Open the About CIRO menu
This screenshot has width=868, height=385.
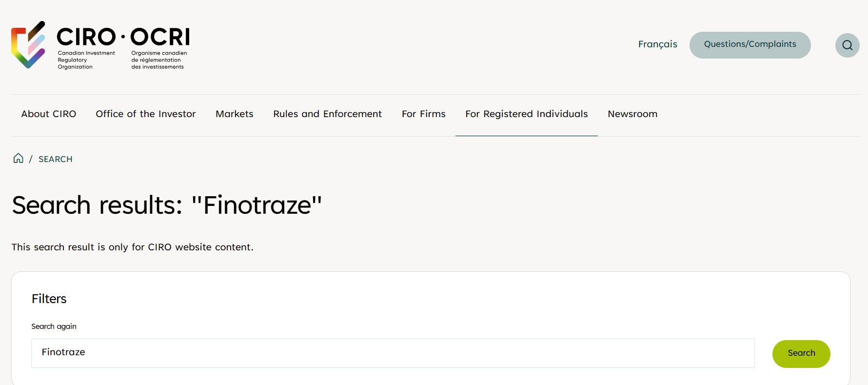tap(49, 114)
